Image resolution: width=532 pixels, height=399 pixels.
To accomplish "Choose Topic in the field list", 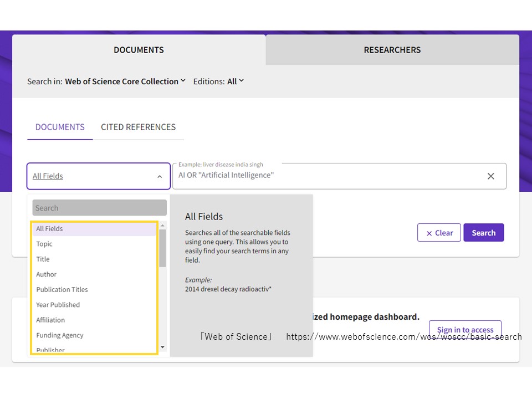I will (x=94, y=244).
